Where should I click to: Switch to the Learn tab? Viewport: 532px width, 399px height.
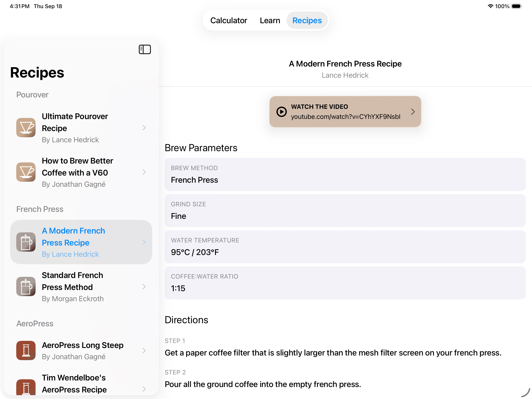click(270, 20)
